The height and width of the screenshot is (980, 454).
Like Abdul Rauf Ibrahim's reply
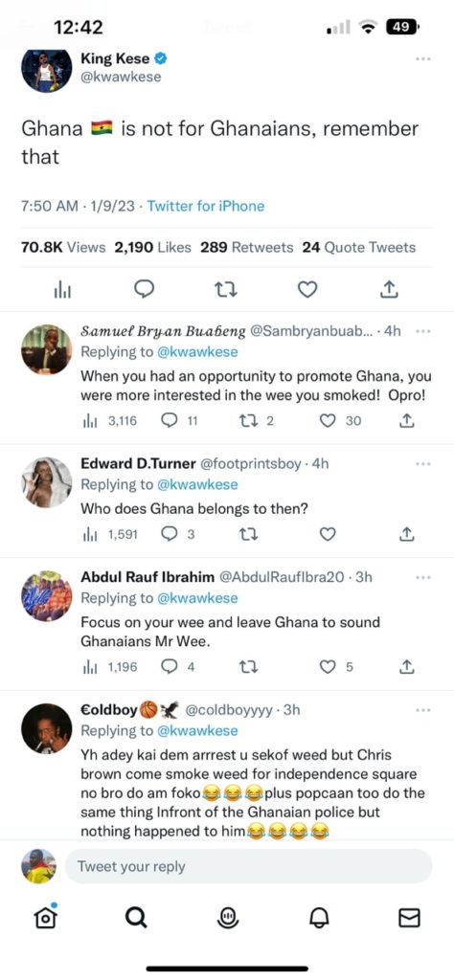[x=328, y=667]
